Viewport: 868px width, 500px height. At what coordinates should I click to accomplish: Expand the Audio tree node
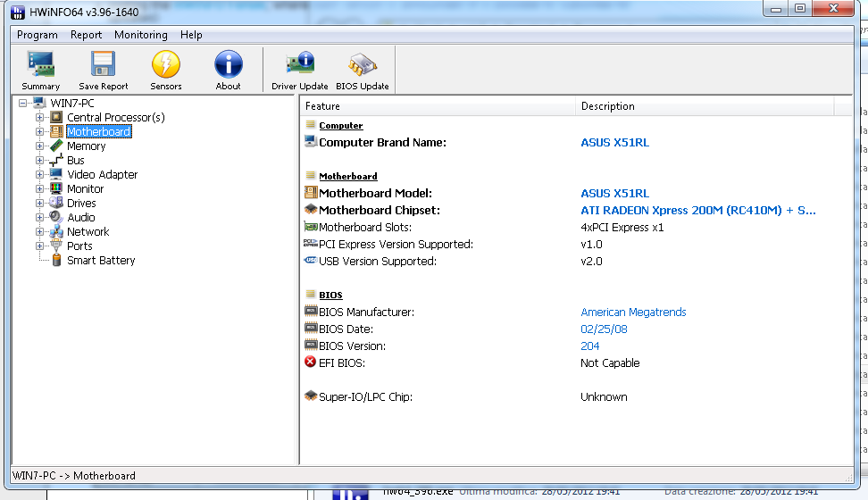[x=39, y=218]
